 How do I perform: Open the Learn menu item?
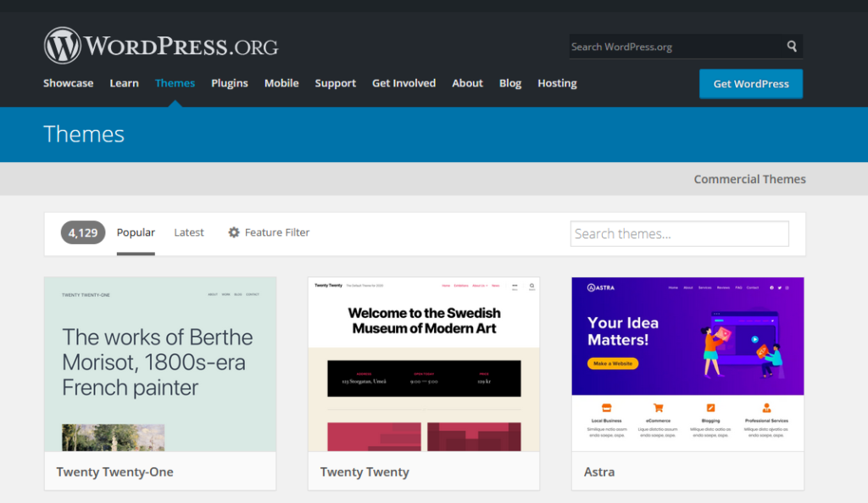[124, 83]
